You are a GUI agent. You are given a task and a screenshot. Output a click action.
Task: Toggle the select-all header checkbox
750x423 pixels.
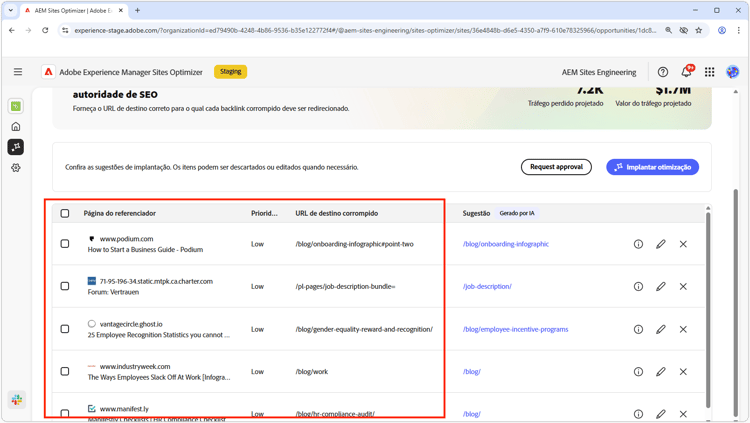click(x=65, y=213)
